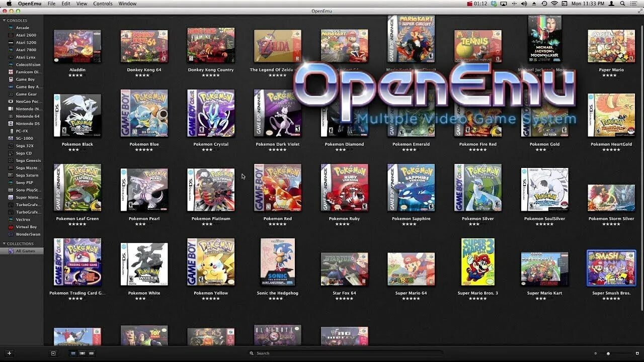
Task: Click the Pokemon Yellow star rating
Action: pos(211,299)
